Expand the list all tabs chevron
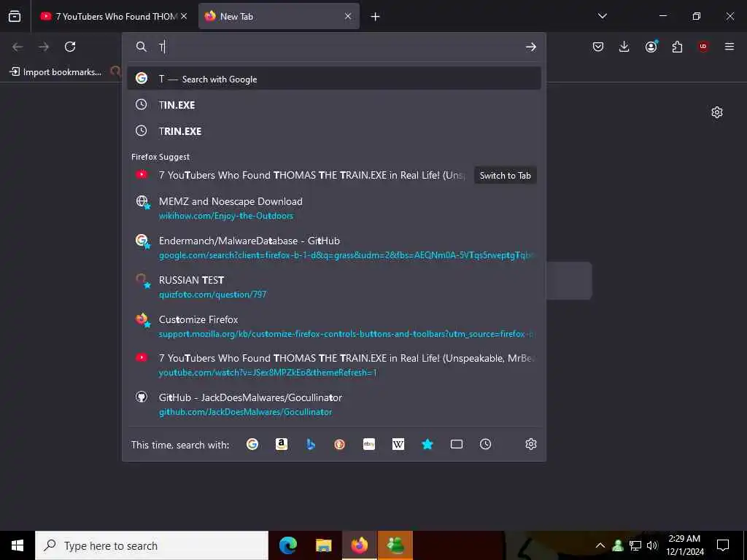 point(603,16)
